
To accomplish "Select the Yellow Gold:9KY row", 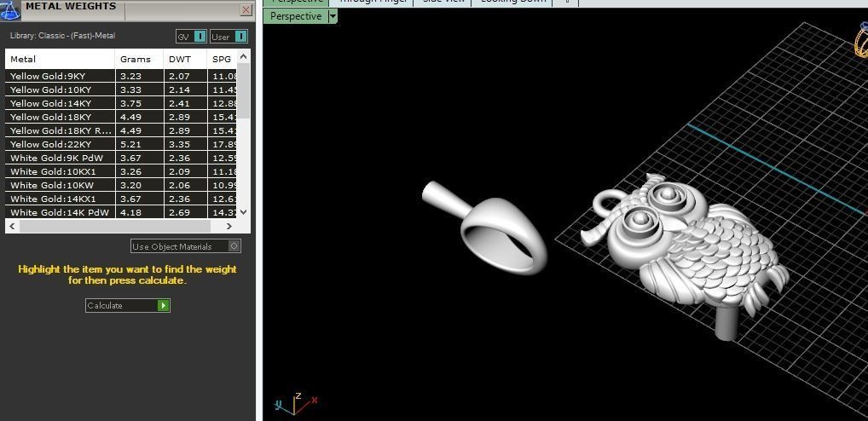I will point(121,76).
